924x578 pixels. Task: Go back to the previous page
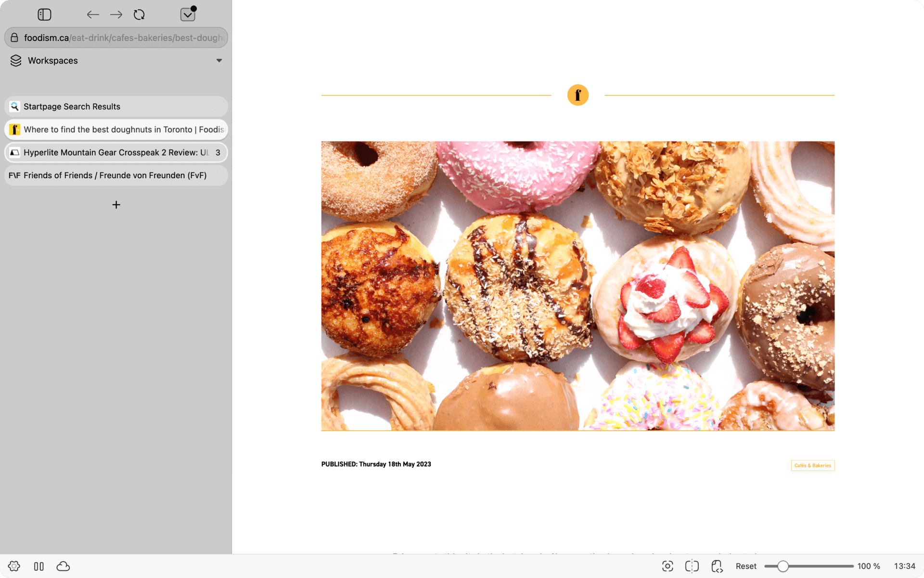pyautogui.click(x=93, y=14)
